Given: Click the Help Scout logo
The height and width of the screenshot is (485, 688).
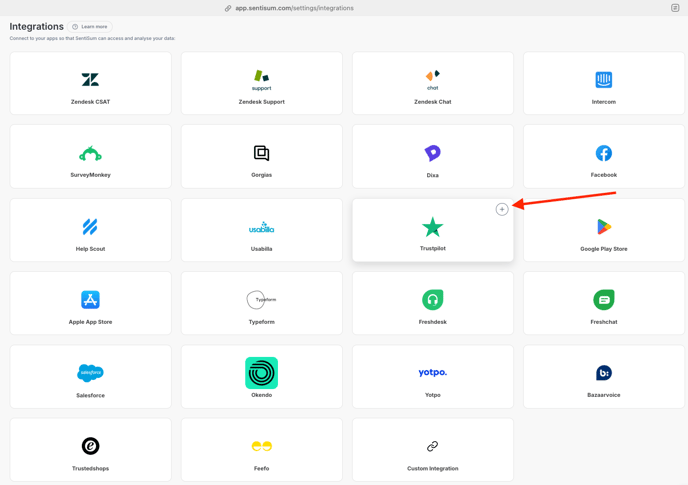Looking at the screenshot, I should coord(90,227).
